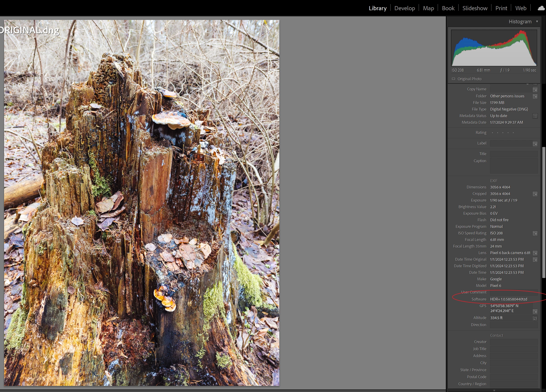Image resolution: width=546 pixels, height=392 pixels.
Task: Open the Map module
Action: pyautogui.click(x=428, y=8)
